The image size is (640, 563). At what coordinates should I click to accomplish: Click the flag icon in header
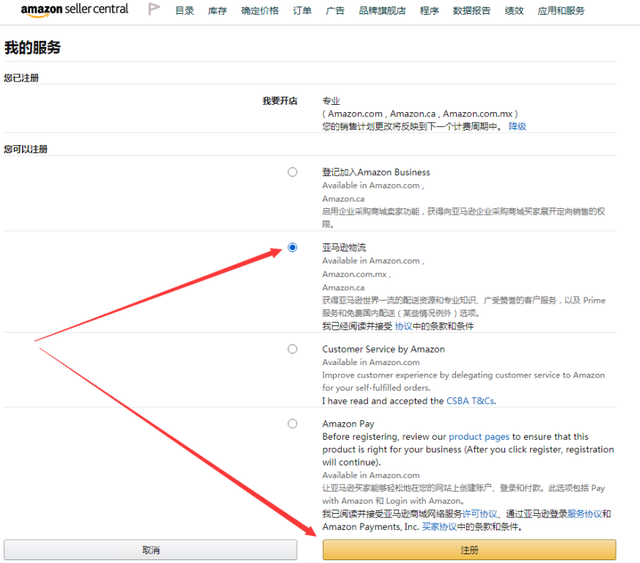[x=153, y=9]
